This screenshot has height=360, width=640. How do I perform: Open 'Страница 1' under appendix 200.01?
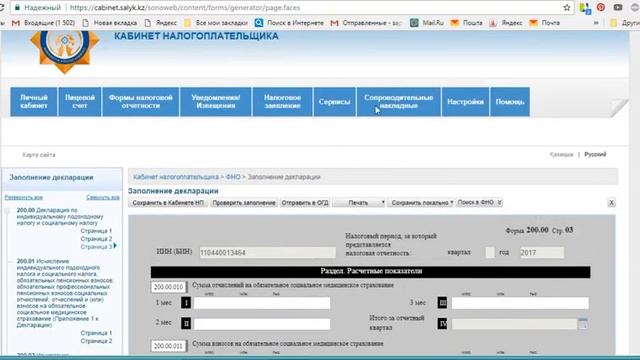point(96,333)
